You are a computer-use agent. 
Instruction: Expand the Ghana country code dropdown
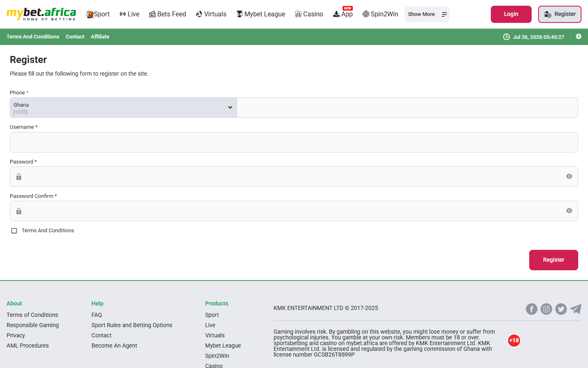pos(124,108)
